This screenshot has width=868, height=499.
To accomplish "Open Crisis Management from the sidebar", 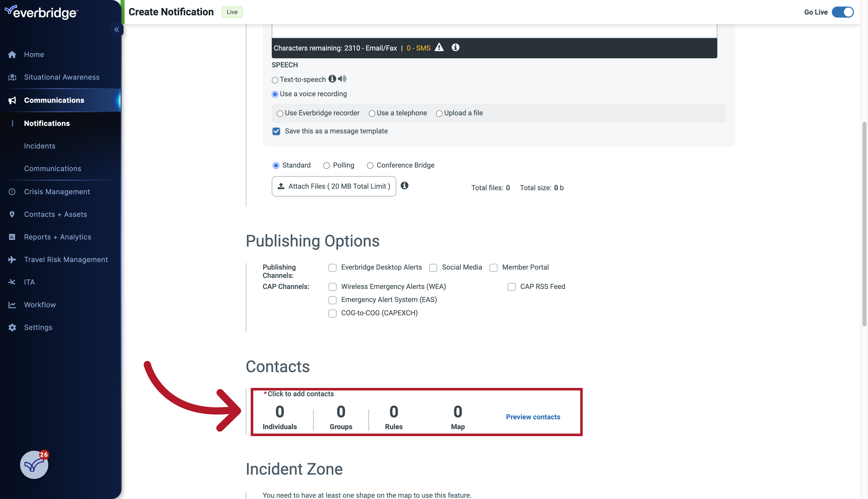I will tap(57, 191).
